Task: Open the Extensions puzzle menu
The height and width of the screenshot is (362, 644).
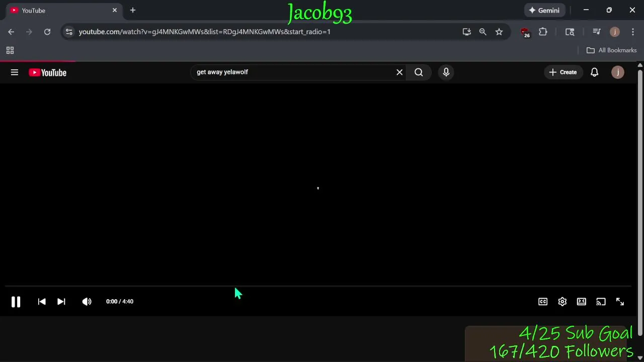Action: pos(543,32)
